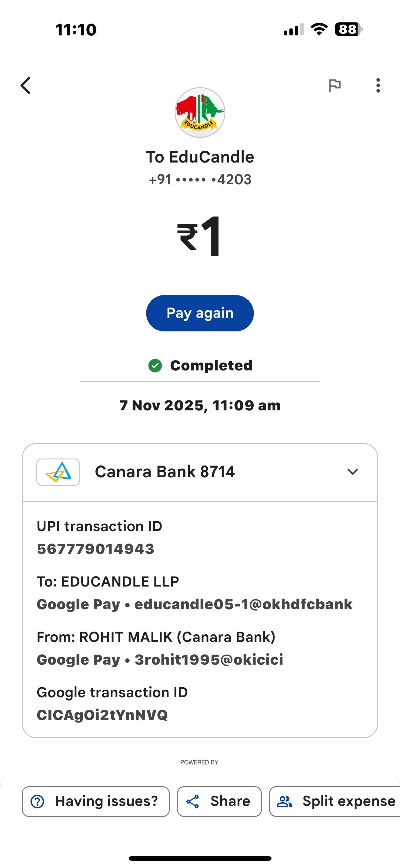The width and height of the screenshot is (400, 868).
Task: Tap the Canara Bank logo icon
Action: [x=58, y=472]
